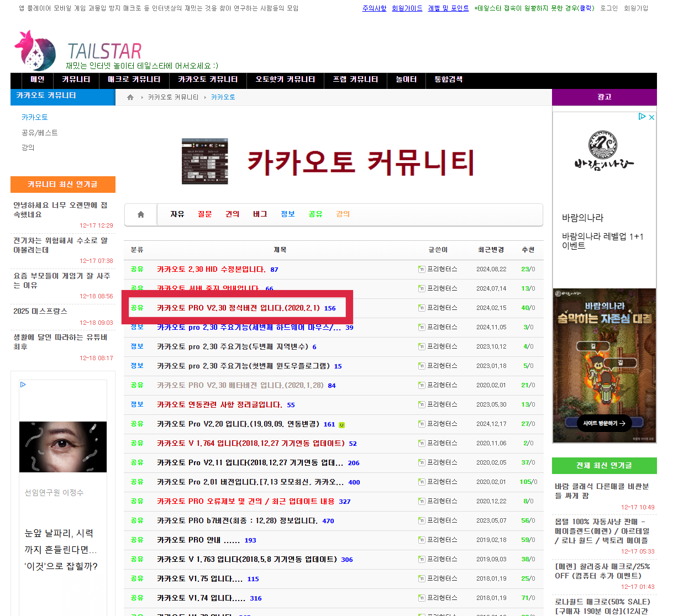Click the TAILSTAR fox logo
The height and width of the screenshot is (616, 673).
[35, 50]
